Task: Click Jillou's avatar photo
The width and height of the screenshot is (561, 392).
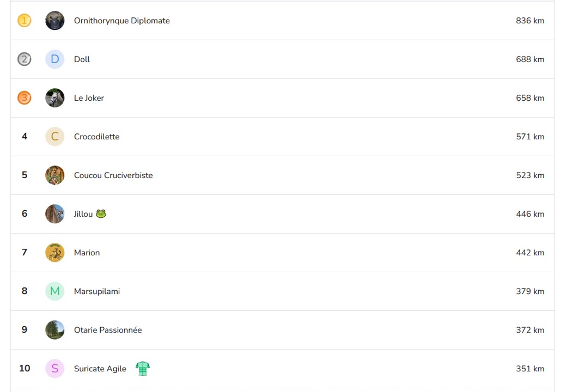Action: pos(54,214)
